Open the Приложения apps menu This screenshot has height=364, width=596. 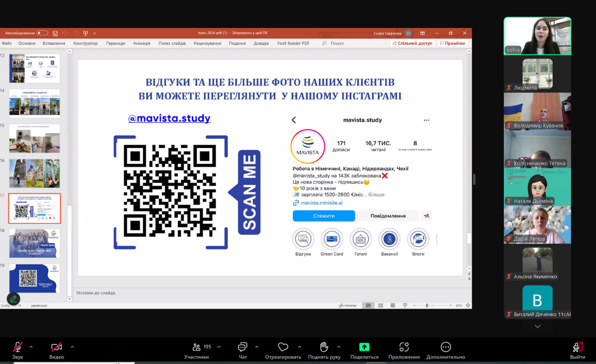pos(404,350)
